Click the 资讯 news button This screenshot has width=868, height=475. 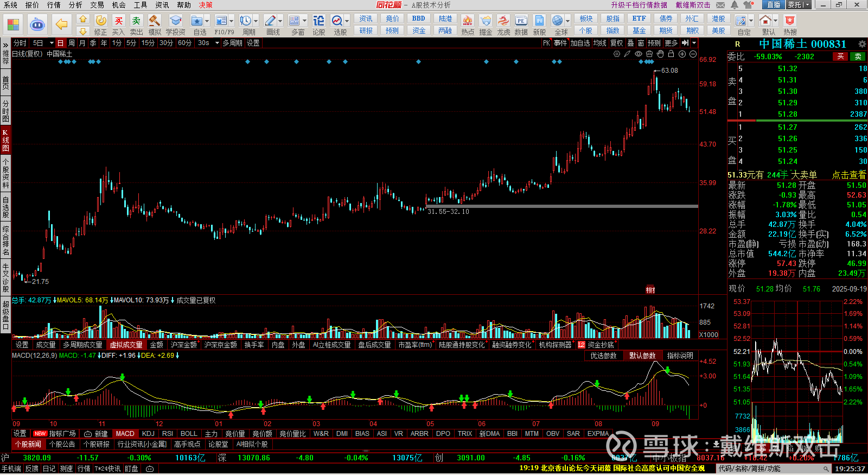tap(366, 18)
